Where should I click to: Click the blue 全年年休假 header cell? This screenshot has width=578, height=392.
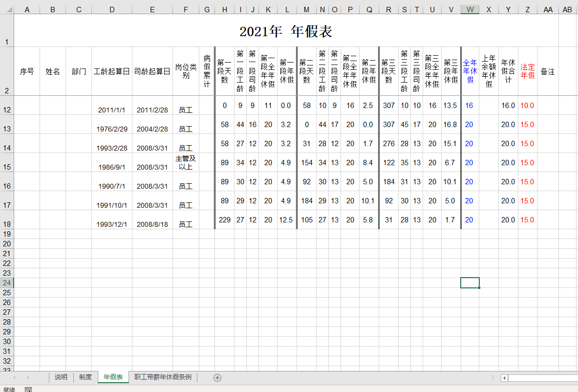pyautogui.click(x=470, y=71)
